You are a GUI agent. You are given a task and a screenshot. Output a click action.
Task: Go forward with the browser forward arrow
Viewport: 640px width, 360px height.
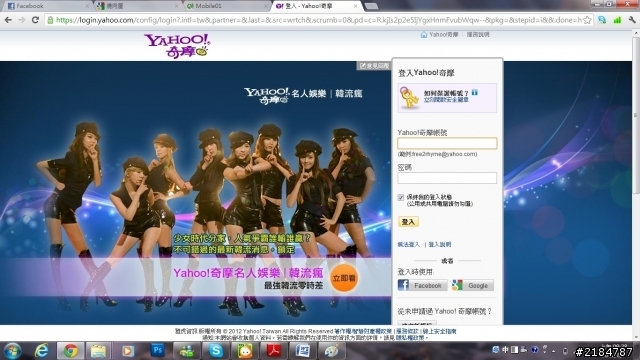[21, 20]
